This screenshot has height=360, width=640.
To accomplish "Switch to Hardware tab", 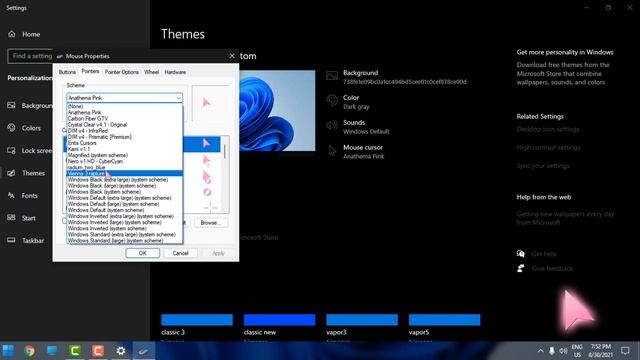I will (x=175, y=72).
